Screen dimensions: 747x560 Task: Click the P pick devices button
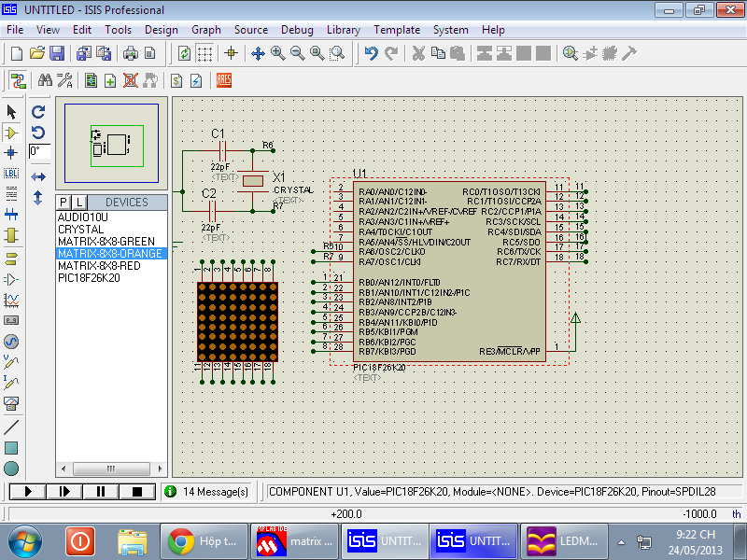point(63,203)
